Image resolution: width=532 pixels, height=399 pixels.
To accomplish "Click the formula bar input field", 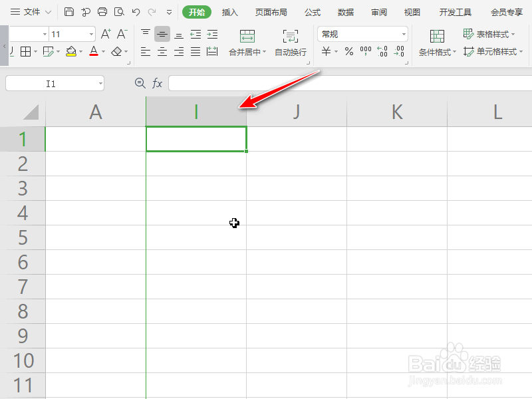I will 350,83.
